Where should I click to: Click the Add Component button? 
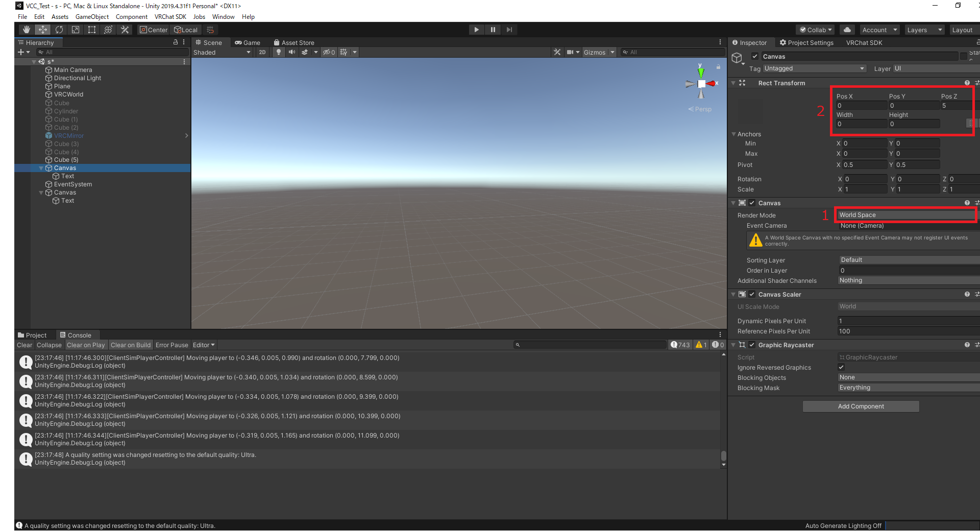coord(861,406)
